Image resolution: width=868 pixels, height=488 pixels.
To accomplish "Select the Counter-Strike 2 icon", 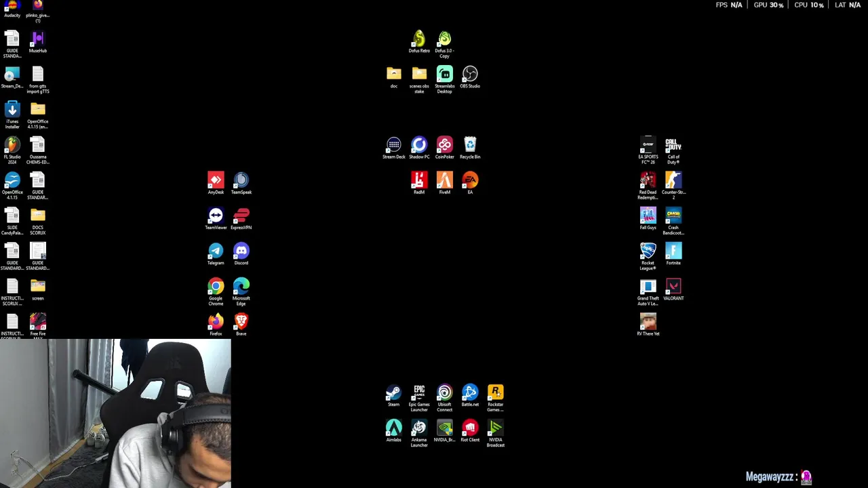I will [673, 186].
